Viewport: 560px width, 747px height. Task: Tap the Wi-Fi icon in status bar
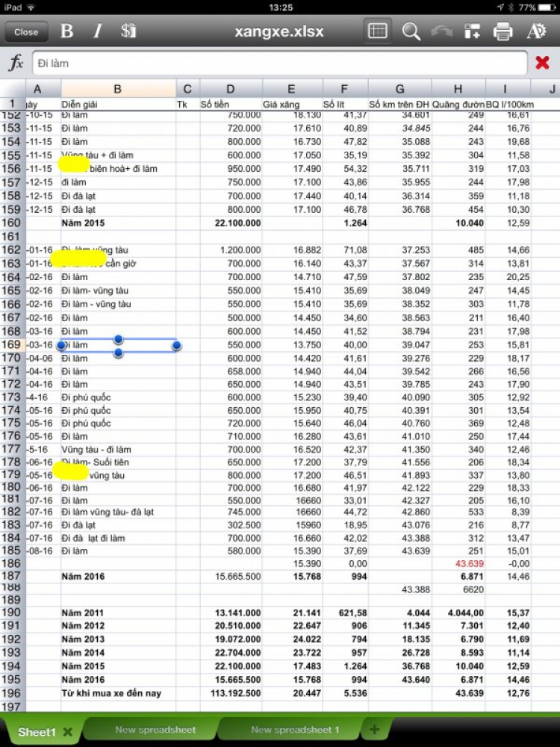coord(31,7)
